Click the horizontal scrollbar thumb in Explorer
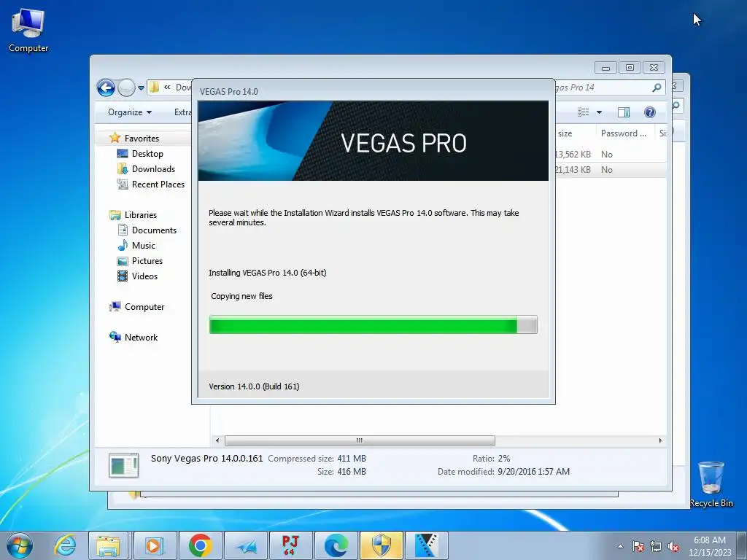The width and height of the screenshot is (747, 560). pyautogui.click(x=360, y=440)
